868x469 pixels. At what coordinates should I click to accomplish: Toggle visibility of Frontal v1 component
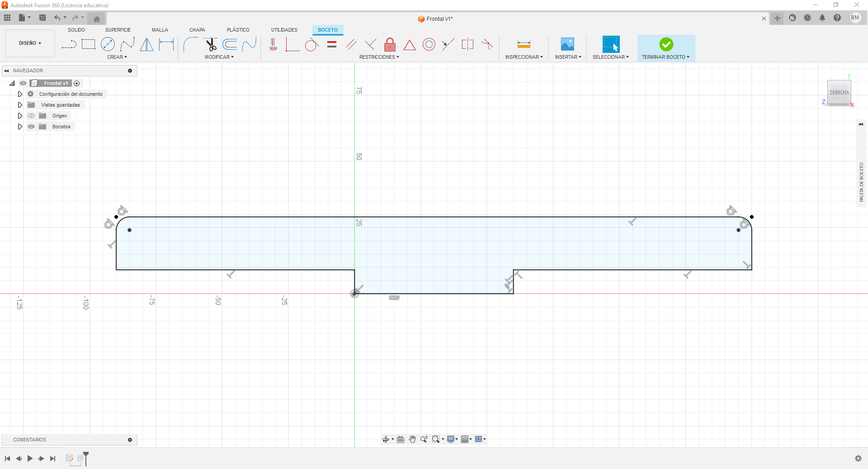[23, 83]
